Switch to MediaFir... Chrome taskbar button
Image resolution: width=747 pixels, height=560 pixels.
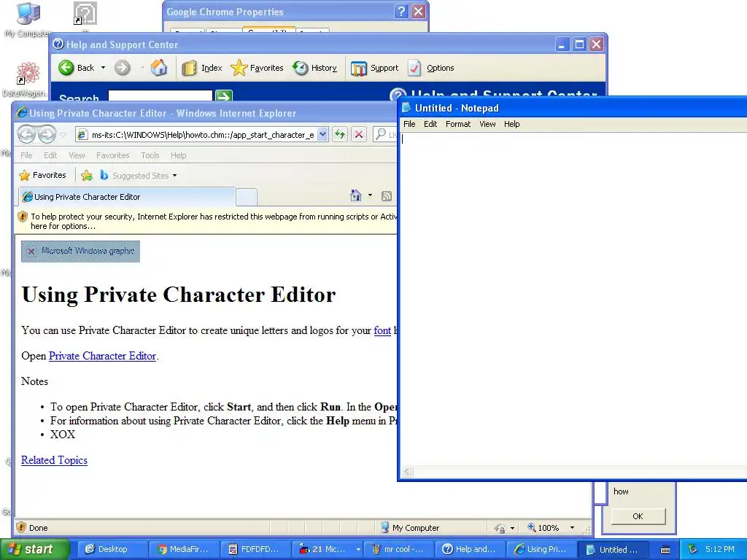(184, 549)
